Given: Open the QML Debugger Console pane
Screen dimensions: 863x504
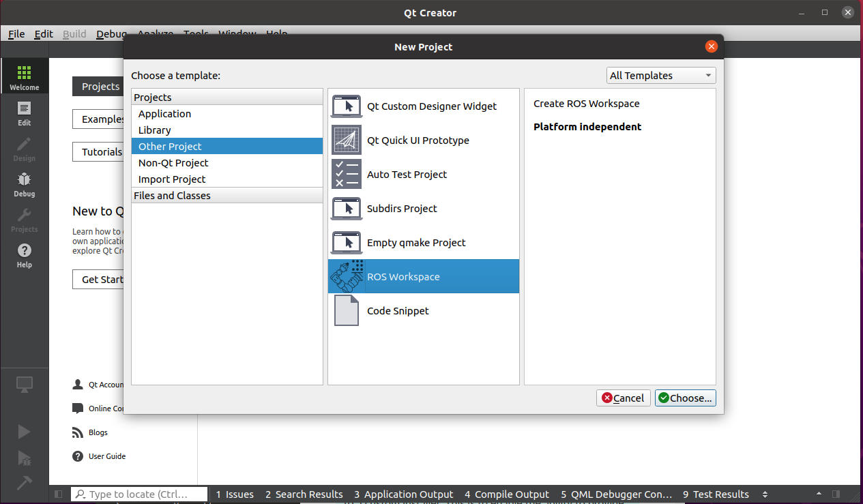Looking at the screenshot, I should 617,494.
